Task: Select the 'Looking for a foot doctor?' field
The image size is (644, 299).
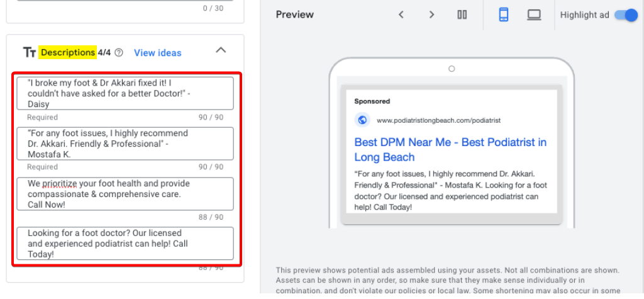Action: [x=125, y=244]
